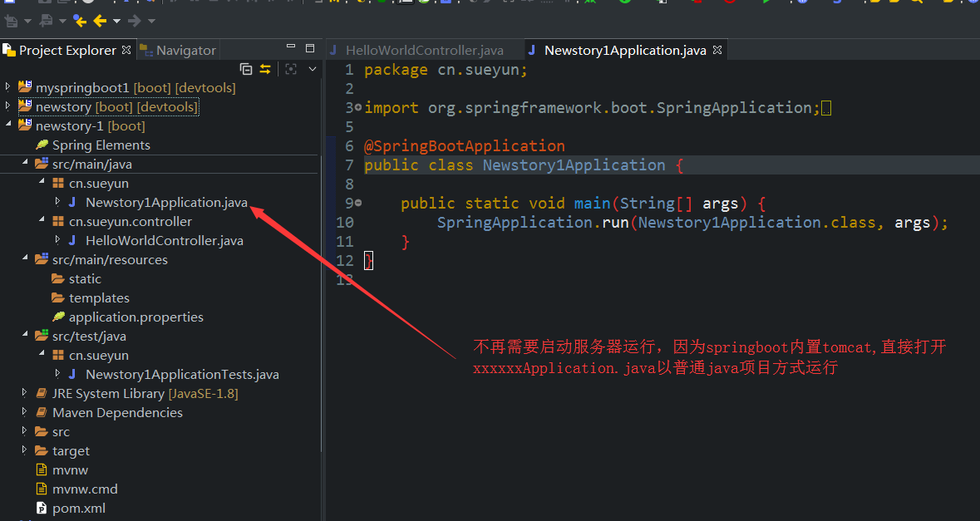
Task: Toggle Focus on Active Task icon
Action: tap(291, 69)
